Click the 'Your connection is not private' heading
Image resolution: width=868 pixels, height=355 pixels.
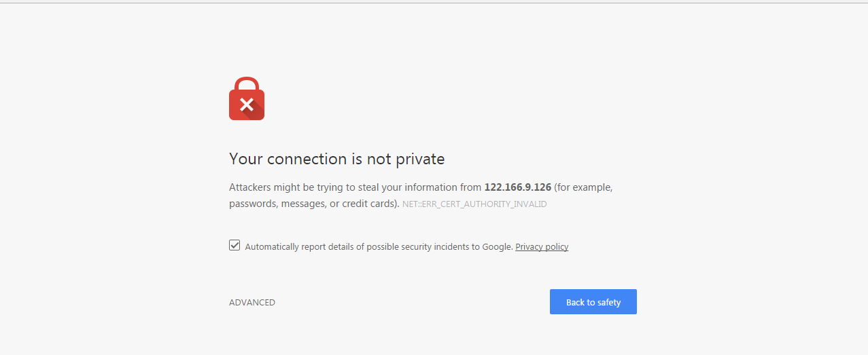point(336,159)
